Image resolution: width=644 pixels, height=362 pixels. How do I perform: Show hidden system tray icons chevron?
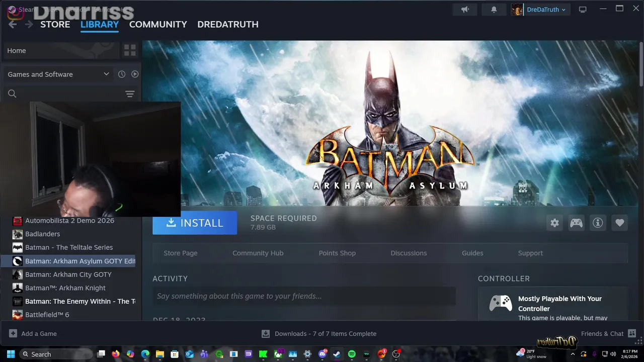(x=572, y=354)
